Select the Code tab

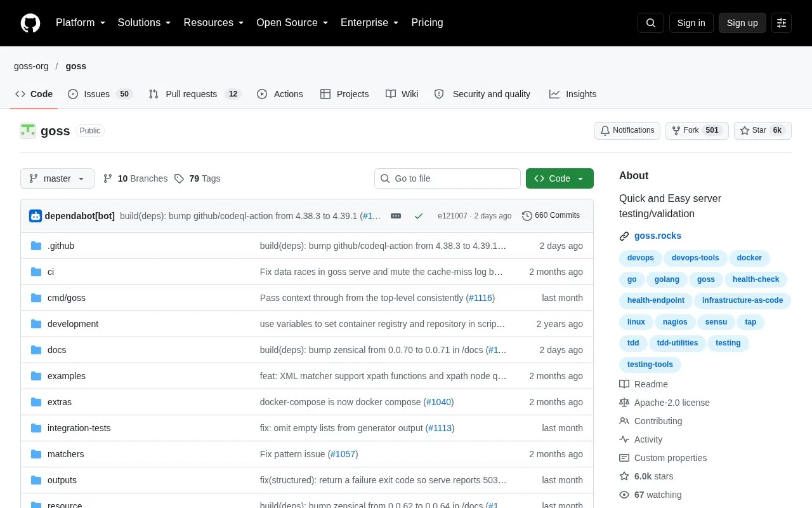(x=34, y=94)
